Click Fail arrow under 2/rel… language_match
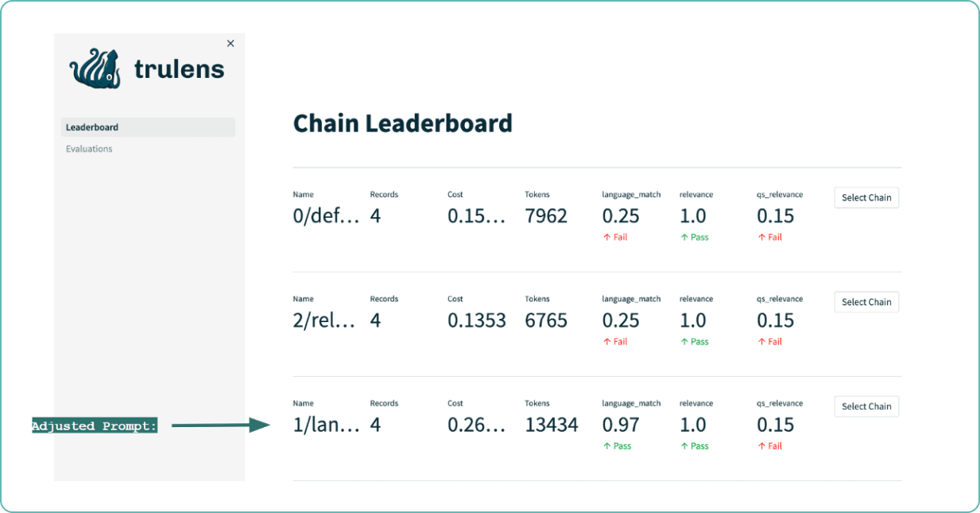Screen dimensions: 980x513 (606, 341)
